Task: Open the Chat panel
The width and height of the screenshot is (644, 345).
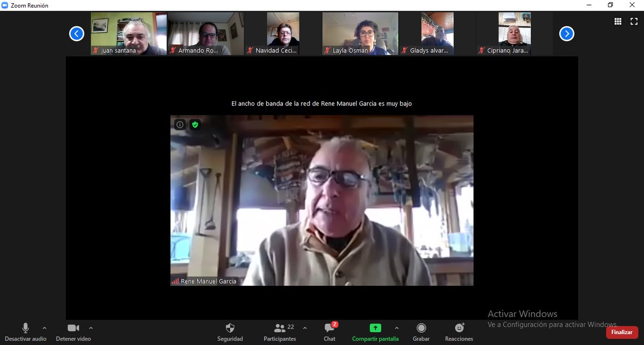Action: coord(330,332)
